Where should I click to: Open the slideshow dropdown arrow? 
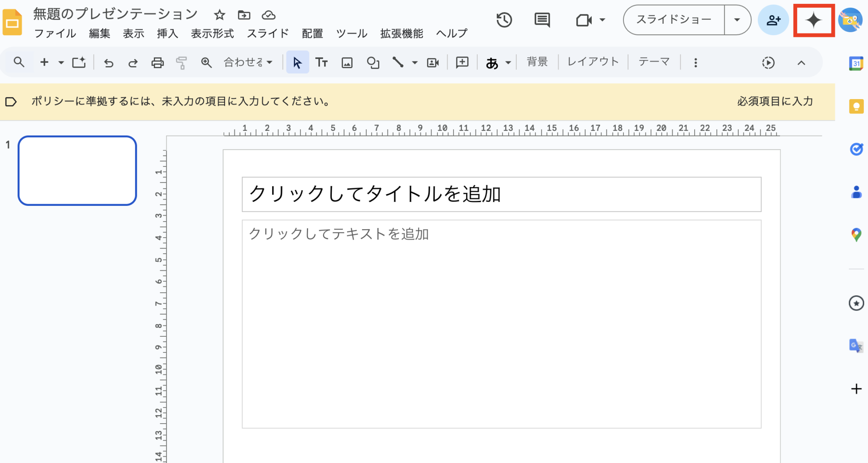click(x=737, y=19)
